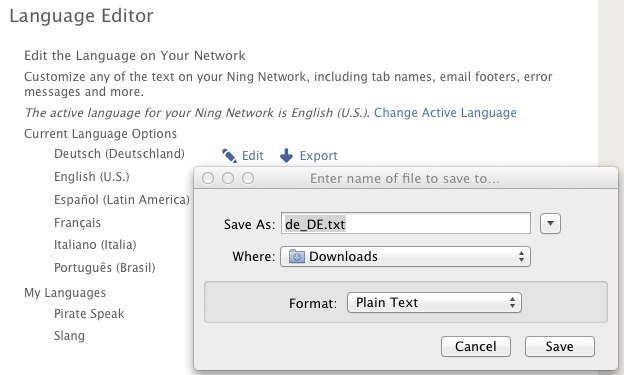The width and height of the screenshot is (624, 375).
Task: Click the Edit link for Deutsch
Action: 253,156
